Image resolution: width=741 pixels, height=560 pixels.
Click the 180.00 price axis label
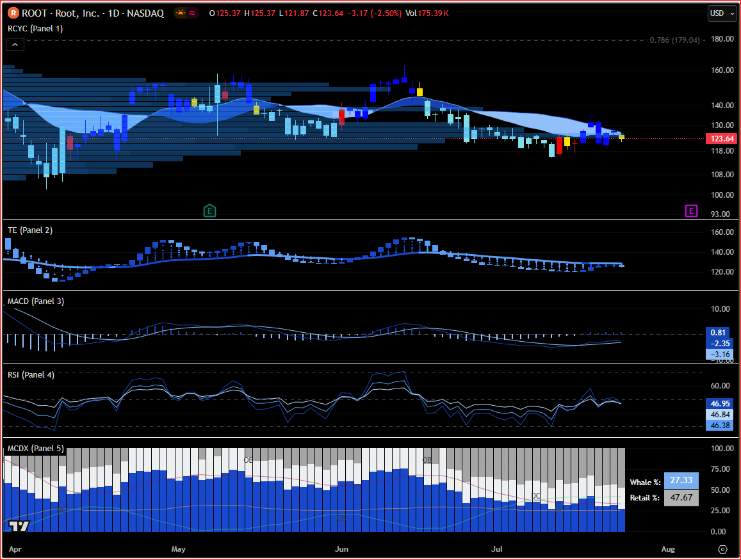click(x=722, y=38)
